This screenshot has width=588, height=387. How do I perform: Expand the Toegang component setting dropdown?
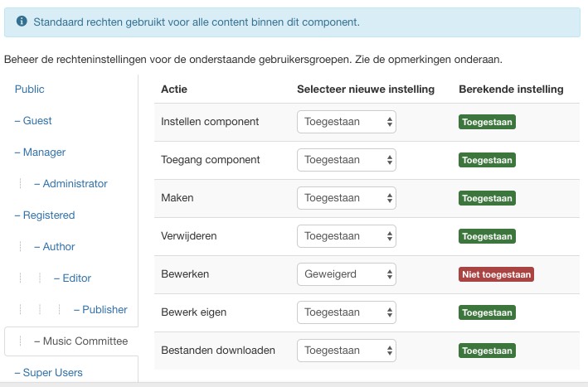(346, 160)
